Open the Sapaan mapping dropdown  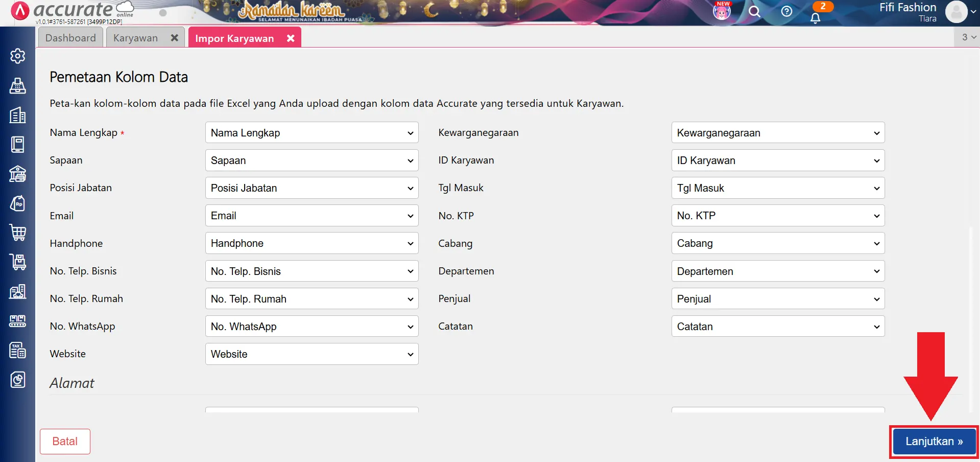[x=311, y=160]
